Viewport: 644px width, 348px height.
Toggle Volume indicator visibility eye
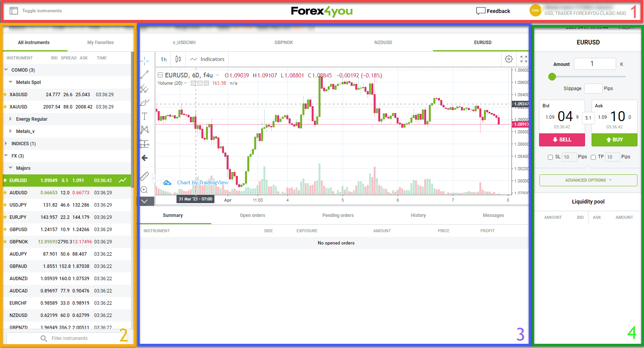pos(193,83)
